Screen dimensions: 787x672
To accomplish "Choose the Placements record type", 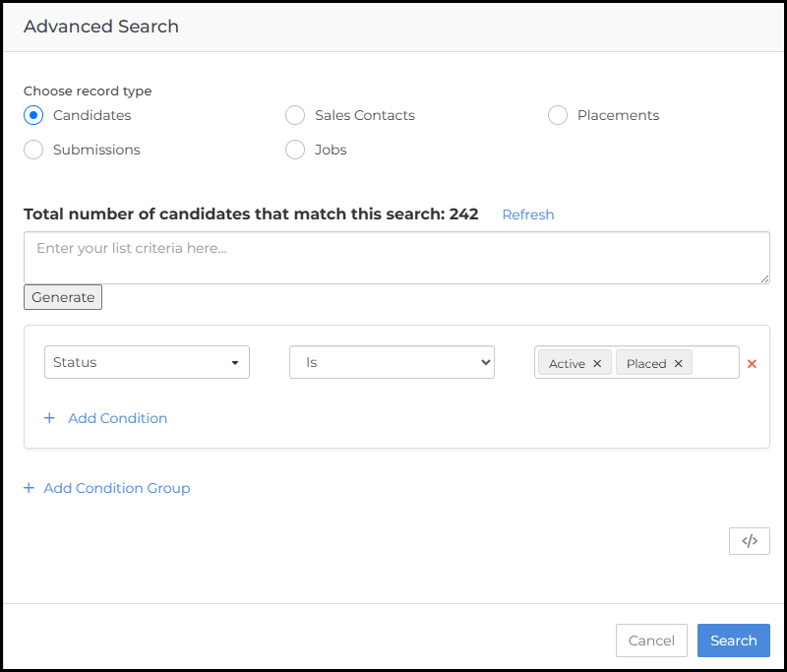I will click(558, 115).
